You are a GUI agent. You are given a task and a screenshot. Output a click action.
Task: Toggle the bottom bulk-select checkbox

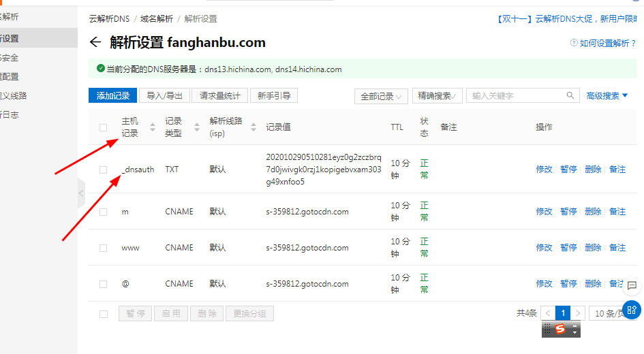[104, 315]
